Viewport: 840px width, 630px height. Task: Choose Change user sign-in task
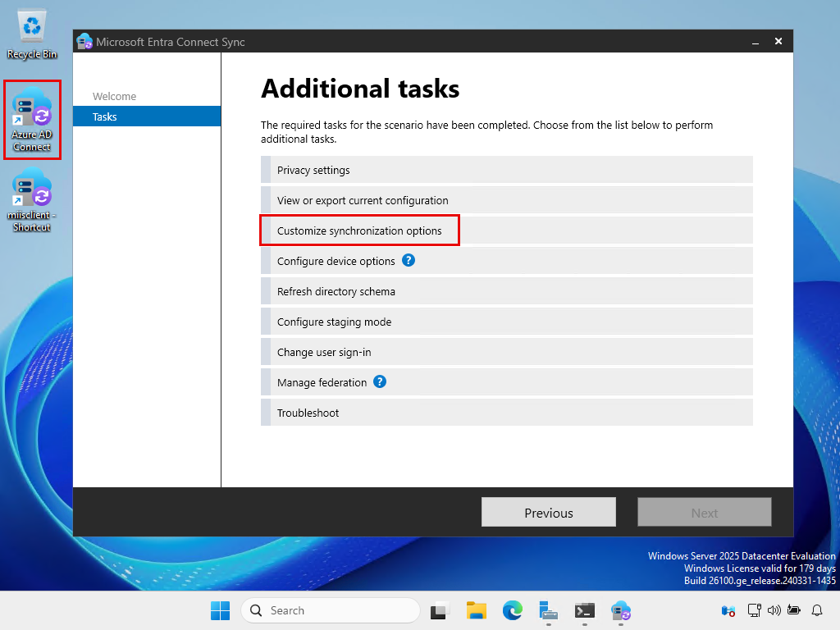(x=507, y=352)
